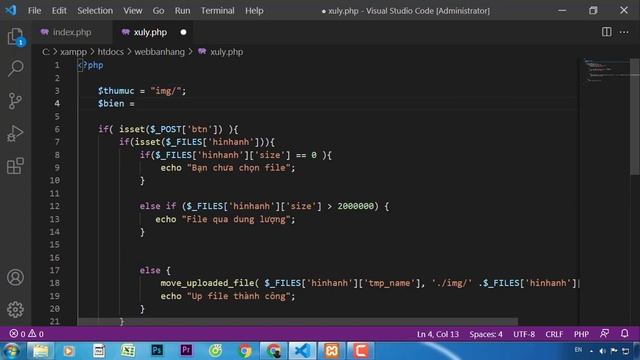
Task: Open the Search view icon
Action: pyautogui.click(x=16, y=68)
